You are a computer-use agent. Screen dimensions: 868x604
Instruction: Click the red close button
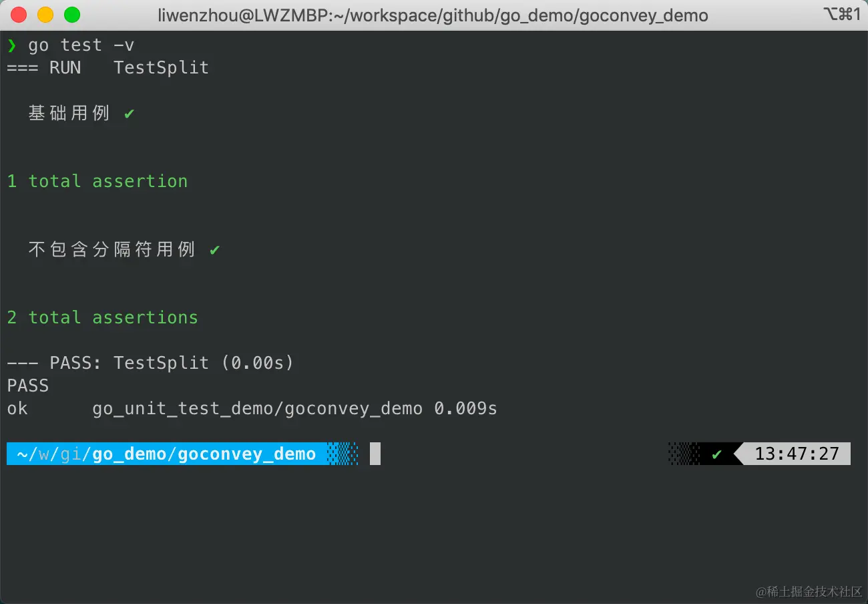[18, 13]
